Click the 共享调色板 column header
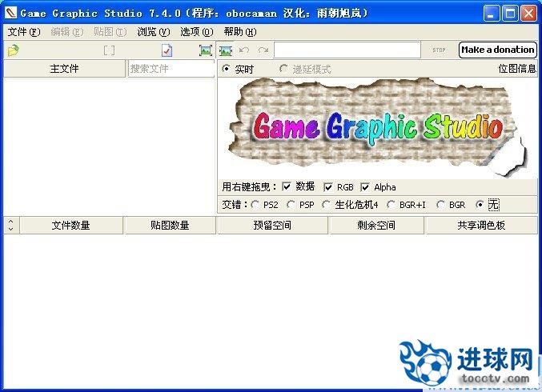Screen dimensions: 542x392 click(481, 225)
